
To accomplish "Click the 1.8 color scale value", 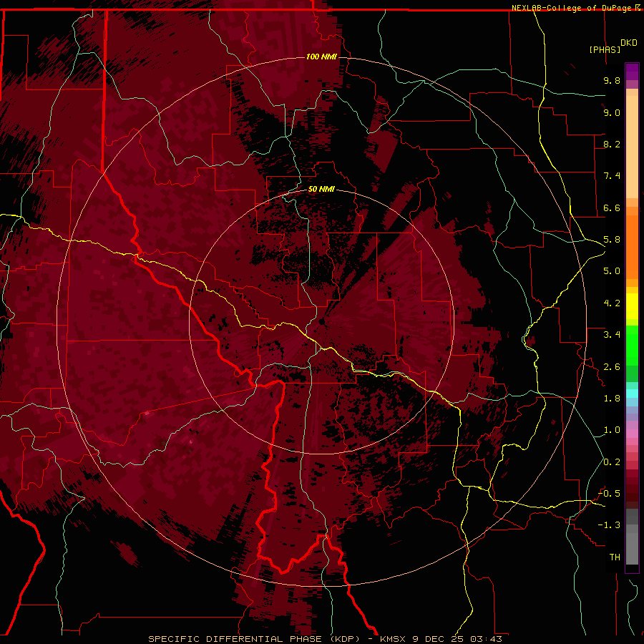I will point(612,399).
